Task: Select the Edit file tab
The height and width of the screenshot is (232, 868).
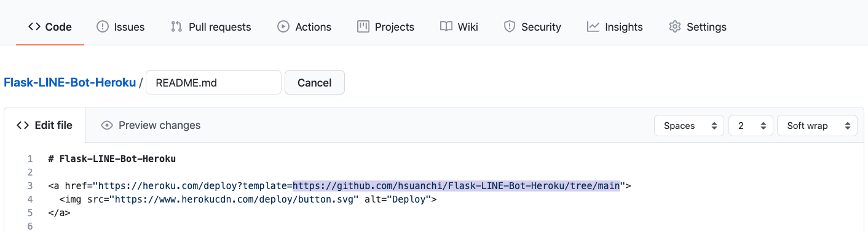Action: tap(45, 125)
